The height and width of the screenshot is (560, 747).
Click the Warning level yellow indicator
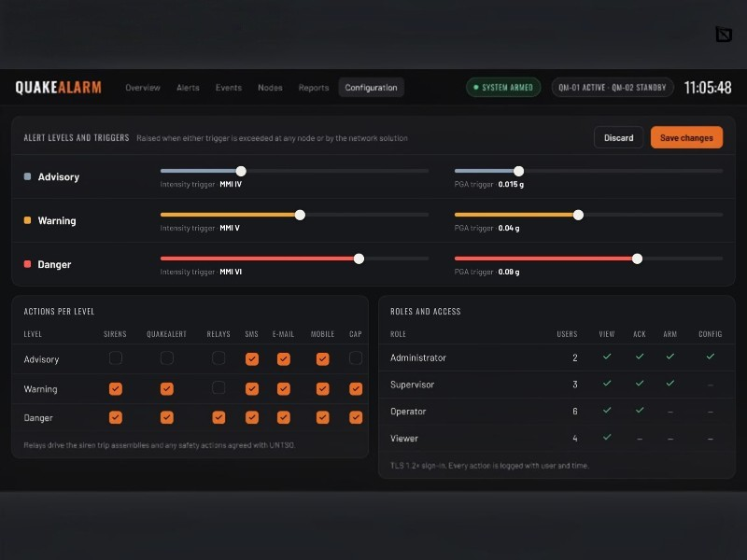(28, 220)
